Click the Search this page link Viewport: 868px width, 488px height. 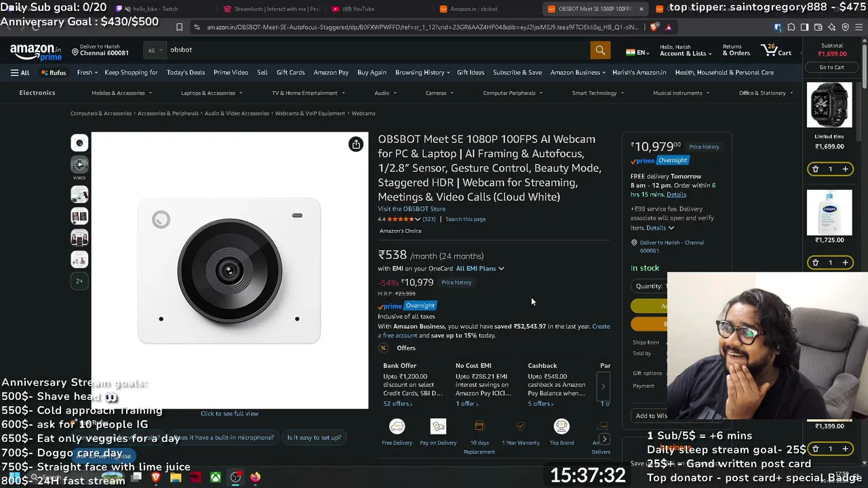pos(465,219)
